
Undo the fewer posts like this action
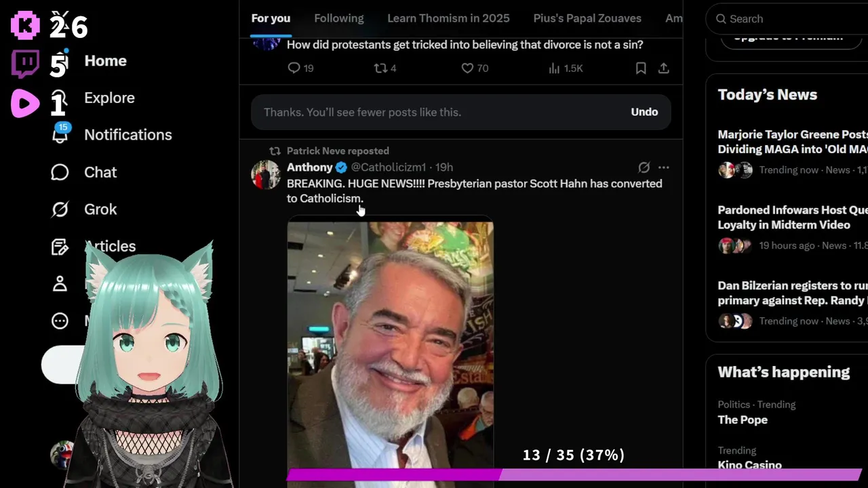pyautogui.click(x=644, y=112)
